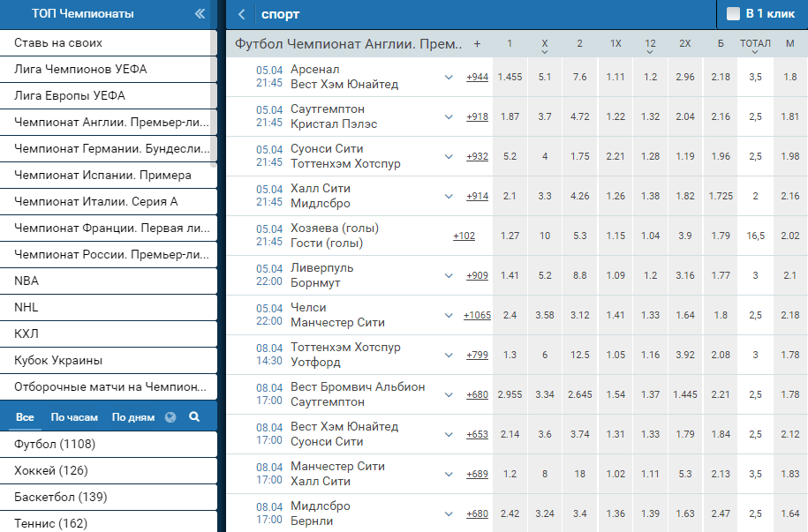Switch to the По дням tab

(x=132, y=417)
